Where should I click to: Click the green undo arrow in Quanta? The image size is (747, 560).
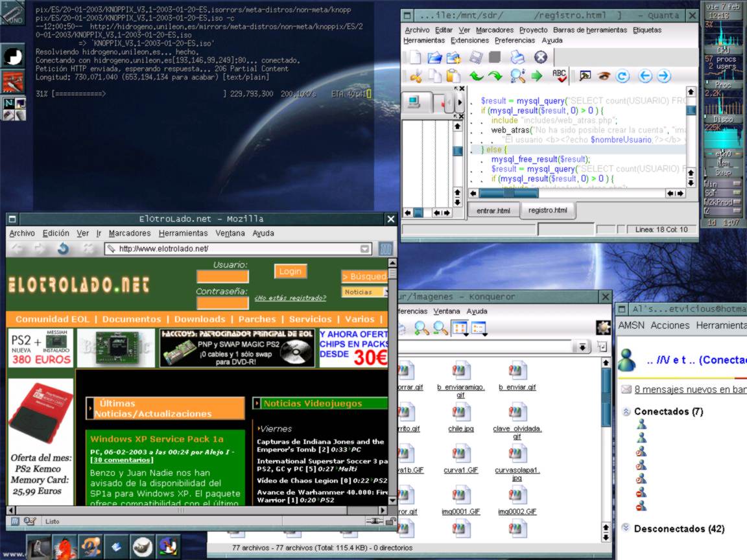477,76
